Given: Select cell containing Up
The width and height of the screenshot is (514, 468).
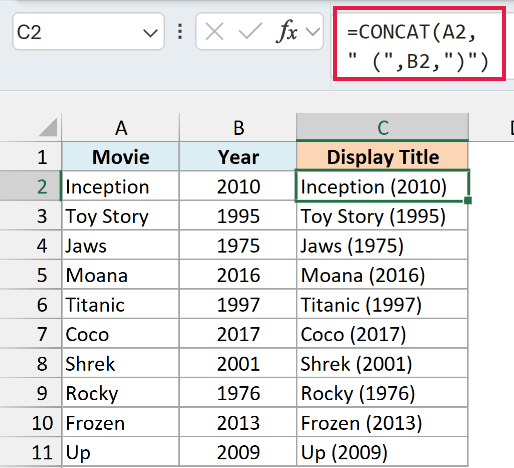Looking at the screenshot, I should click(121, 452).
